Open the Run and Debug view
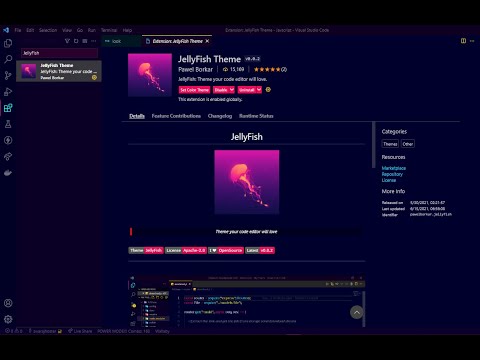Image resolution: width=480 pixels, height=360 pixels. (8, 92)
